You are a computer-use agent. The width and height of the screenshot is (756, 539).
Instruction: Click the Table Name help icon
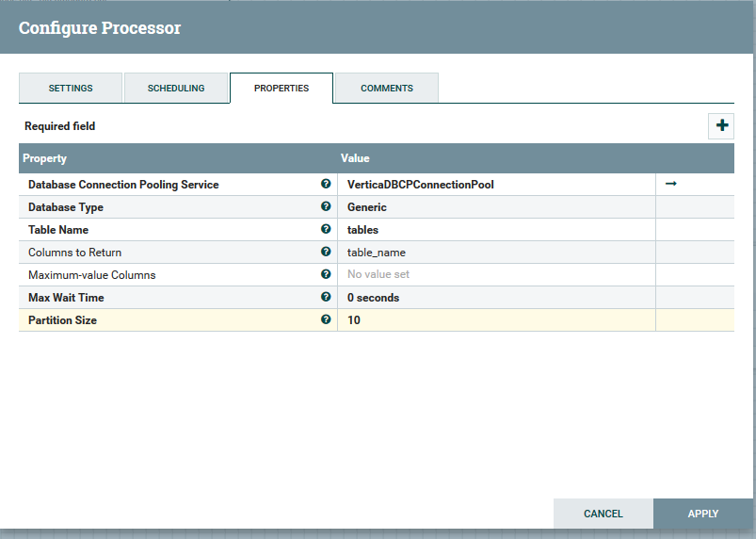click(x=326, y=229)
